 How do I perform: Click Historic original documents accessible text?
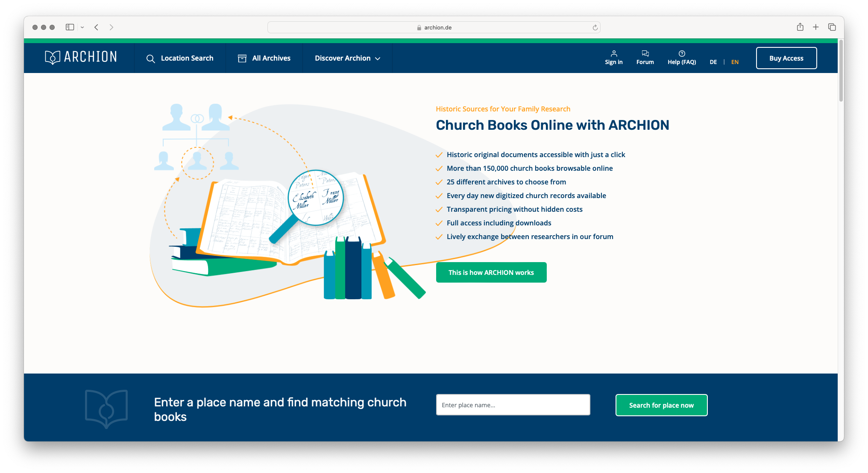536,155
